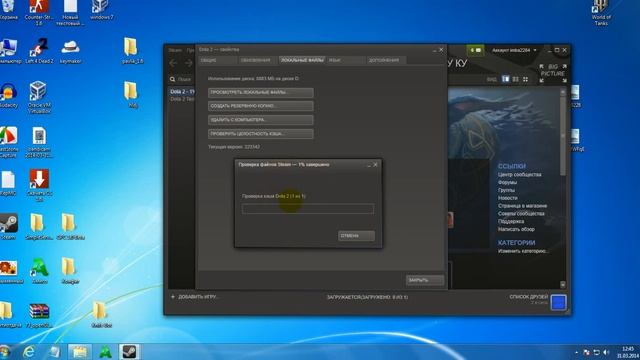This screenshot has width=640, height=360.
Task: Click the volume icon in system tray
Action: [606, 352]
